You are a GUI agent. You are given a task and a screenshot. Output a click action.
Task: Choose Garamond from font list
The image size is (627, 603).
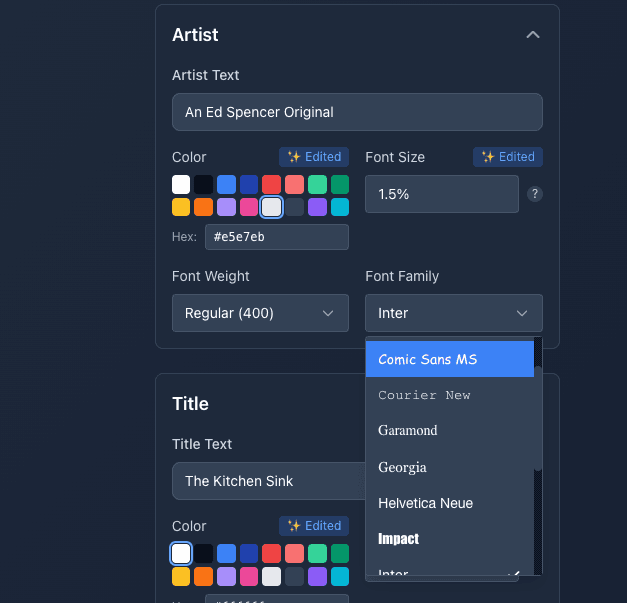(450, 431)
